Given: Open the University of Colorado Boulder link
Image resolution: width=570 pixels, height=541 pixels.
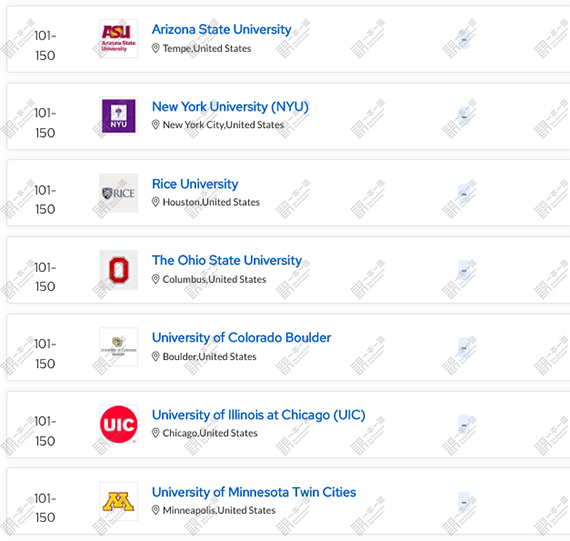Looking at the screenshot, I should tap(241, 338).
